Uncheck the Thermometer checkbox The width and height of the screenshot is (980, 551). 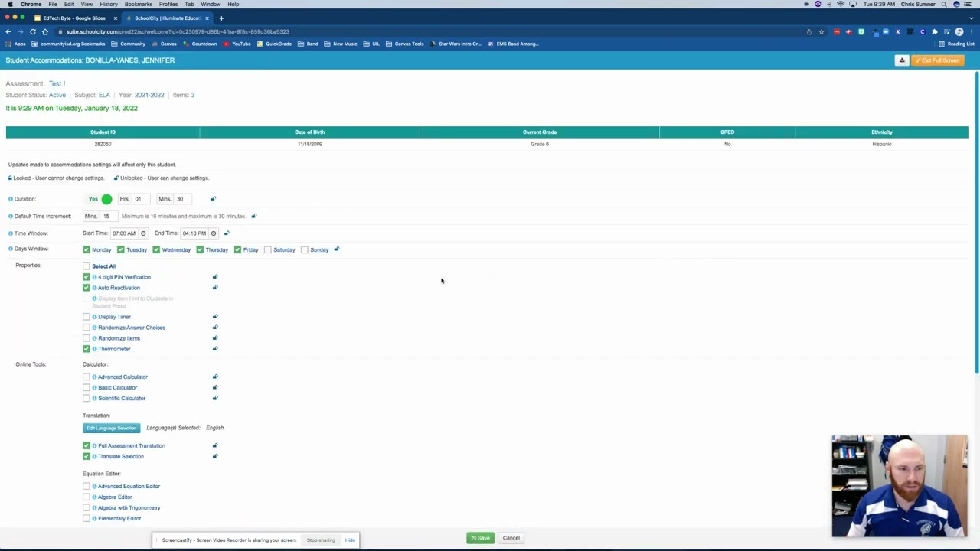coord(87,349)
